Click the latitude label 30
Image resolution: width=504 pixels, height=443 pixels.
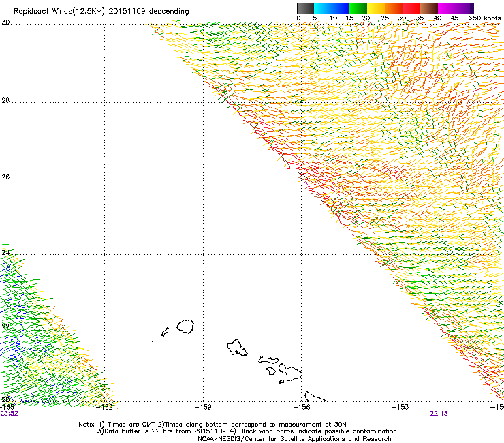(x=5, y=22)
